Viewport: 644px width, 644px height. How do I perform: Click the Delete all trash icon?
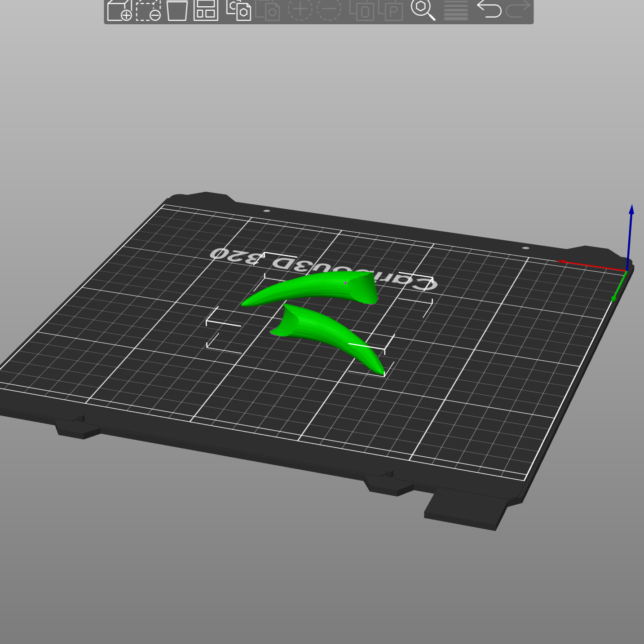tap(177, 10)
